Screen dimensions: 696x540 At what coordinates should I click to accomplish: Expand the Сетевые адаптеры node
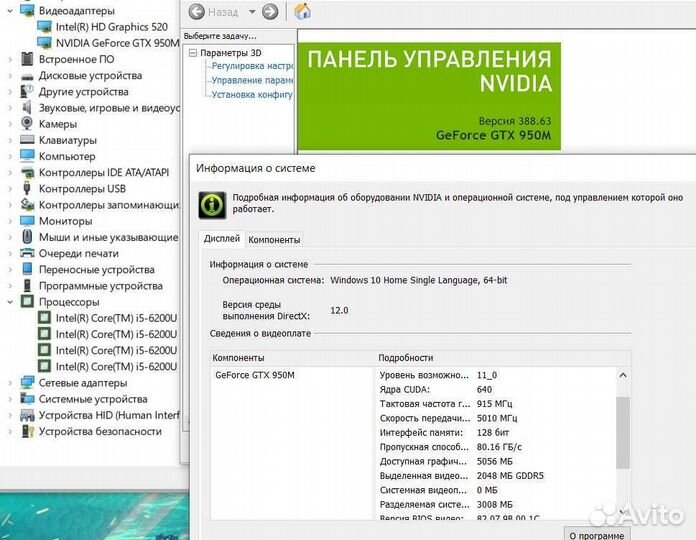(x=10, y=382)
